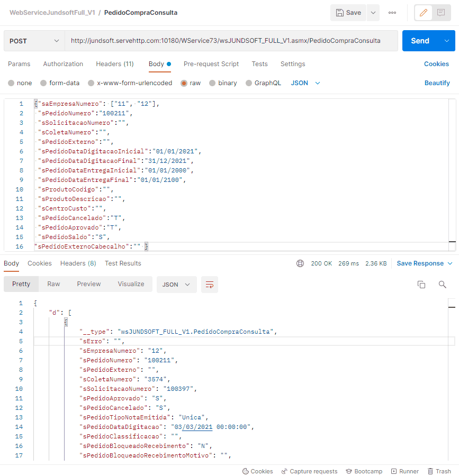The image size is (459, 476).
Task: Switch to the Pre-request Script tab
Action: [211, 64]
